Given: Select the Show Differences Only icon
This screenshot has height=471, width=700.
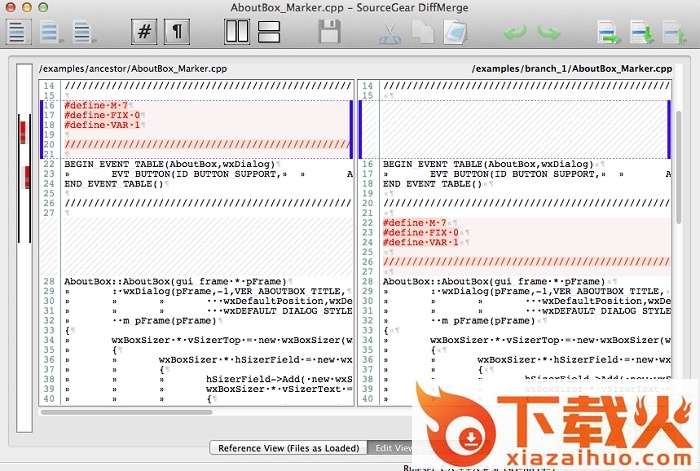Looking at the screenshot, I should [x=51, y=31].
